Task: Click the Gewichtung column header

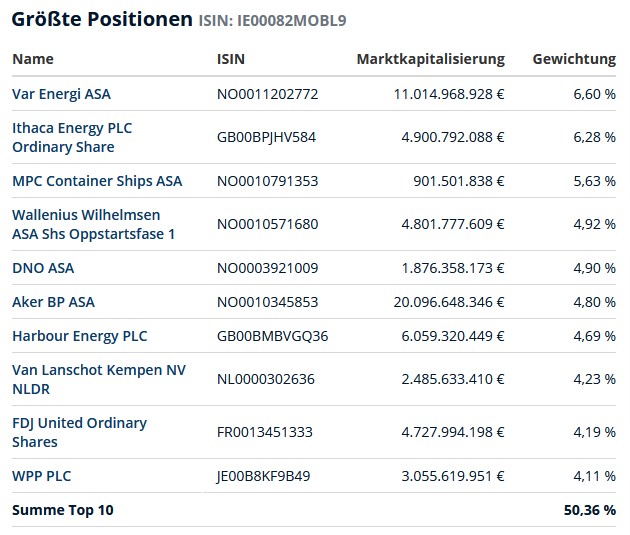Action: (x=574, y=59)
